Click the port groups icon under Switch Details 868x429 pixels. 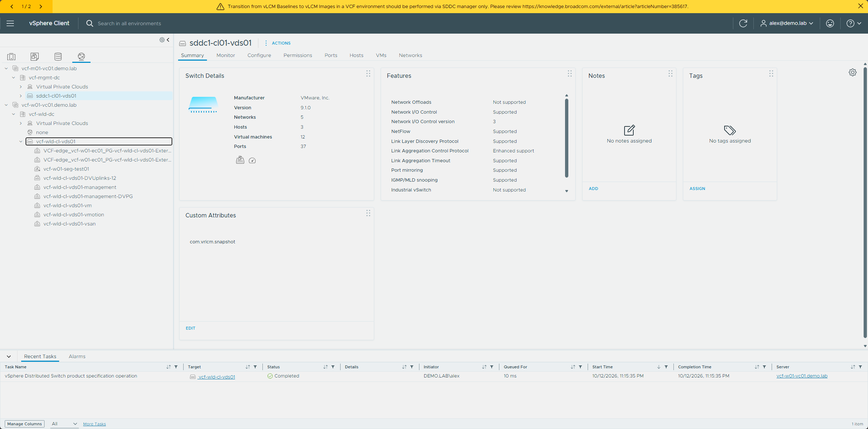pos(240,160)
